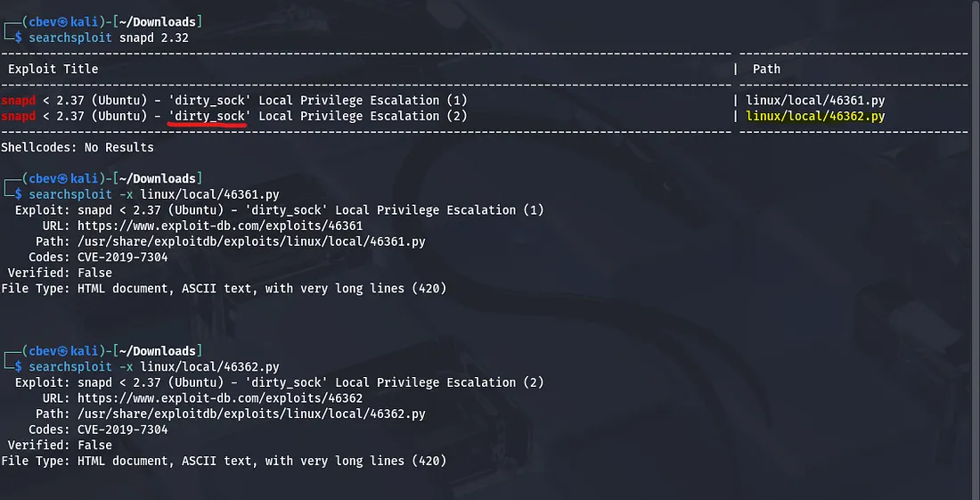Select the yellow highlighted linux/local/46362.py path

(815, 116)
